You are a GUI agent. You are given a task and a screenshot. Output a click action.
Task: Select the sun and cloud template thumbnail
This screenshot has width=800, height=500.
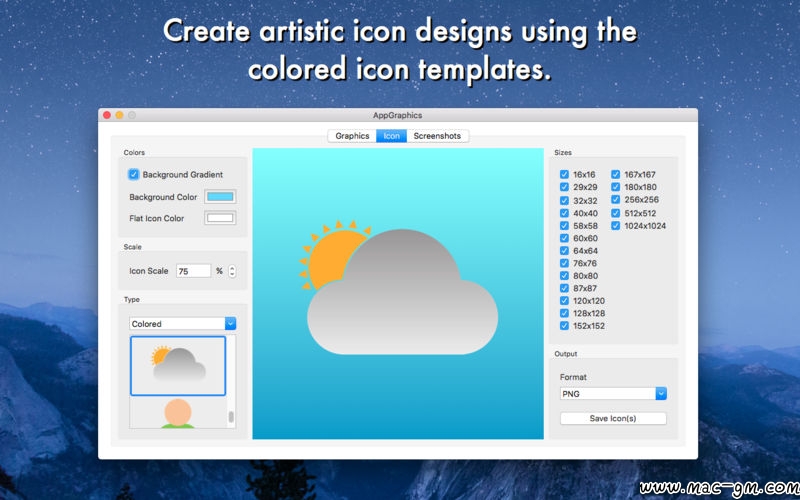[178, 365]
